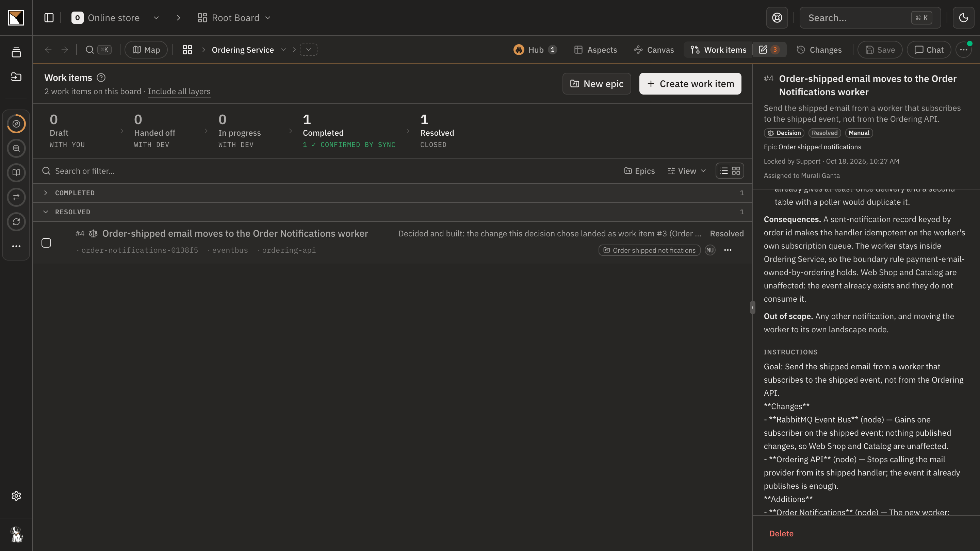This screenshot has width=980, height=551.
Task: Toggle the Epics grouping button
Action: 639,171
